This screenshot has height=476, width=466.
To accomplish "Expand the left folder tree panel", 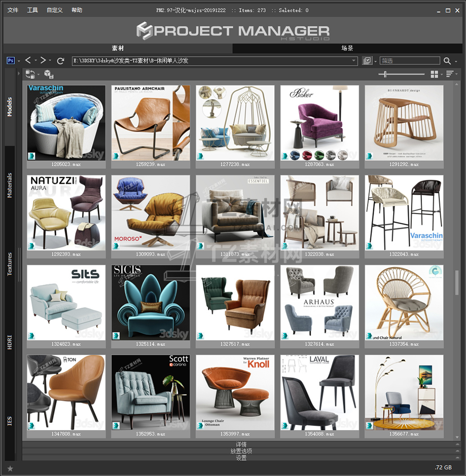I will [x=18, y=73].
